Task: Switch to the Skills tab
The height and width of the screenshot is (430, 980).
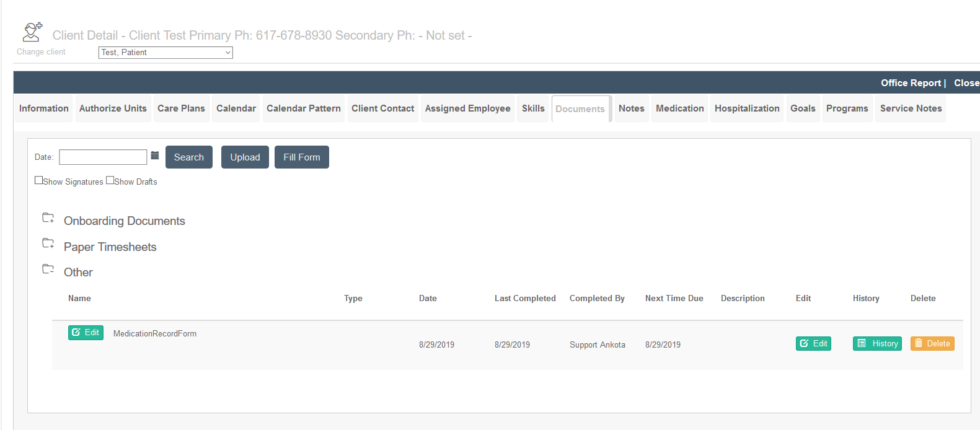Action: coord(533,108)
